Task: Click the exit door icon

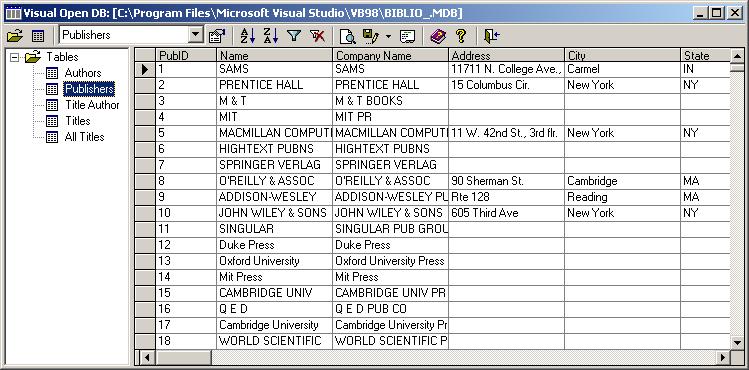Action: tap(492, 36)
